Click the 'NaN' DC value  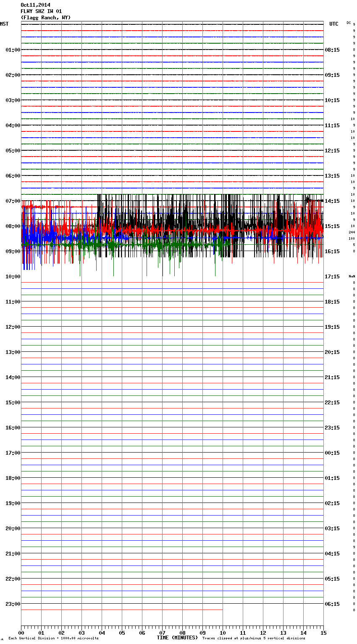pyautogui.click(x=352, y=276)
